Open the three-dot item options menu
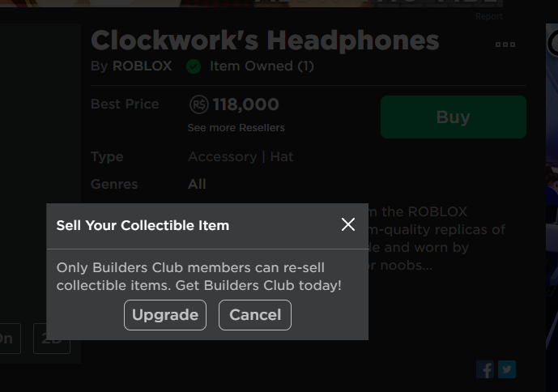558x392 pixels. pyautogui.click(x=505, y=45)
